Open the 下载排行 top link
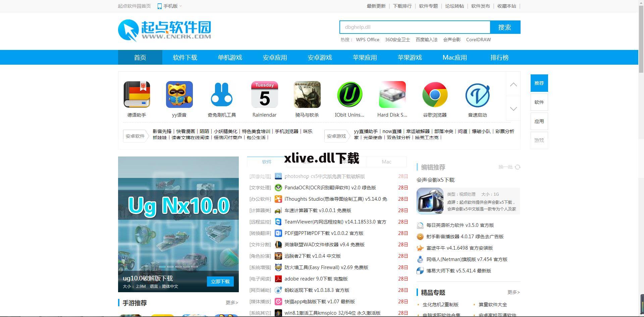The width and height of the screenshot is (644, 317). [402, 6]
